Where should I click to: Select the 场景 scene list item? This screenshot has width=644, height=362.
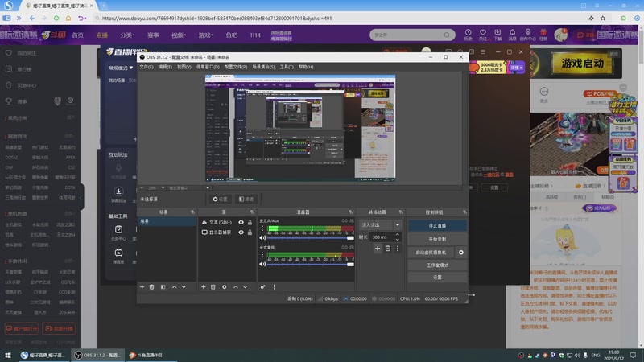[167, 221]
